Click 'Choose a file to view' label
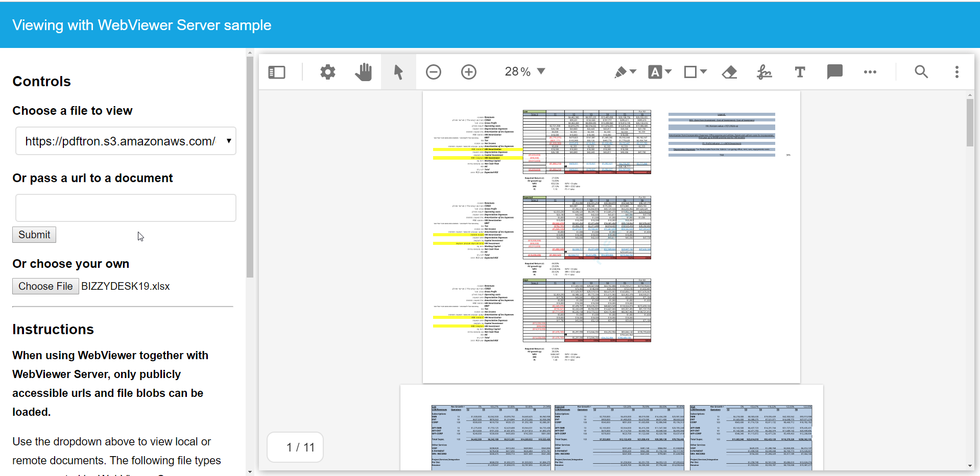The height and width of the screenshot is (476, 980). 73,111
